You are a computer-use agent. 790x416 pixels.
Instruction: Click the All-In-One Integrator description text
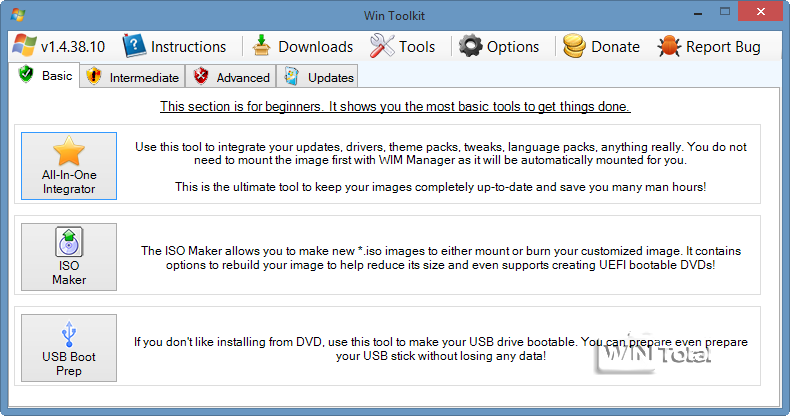coord(440,167)
